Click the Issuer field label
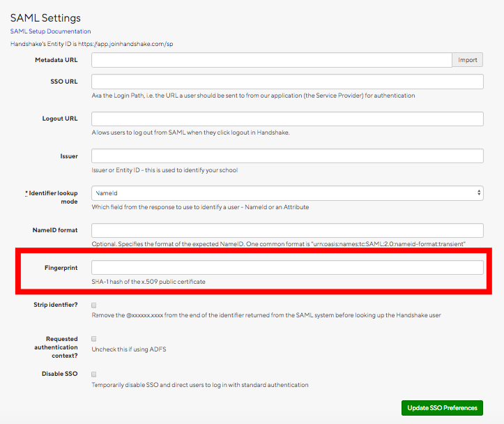 pos(69,156)
